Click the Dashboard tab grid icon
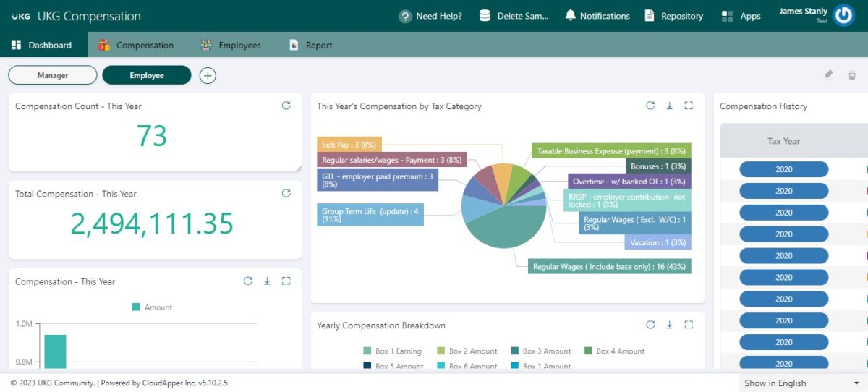Screen dimensions: 868x392 point(16,45)
